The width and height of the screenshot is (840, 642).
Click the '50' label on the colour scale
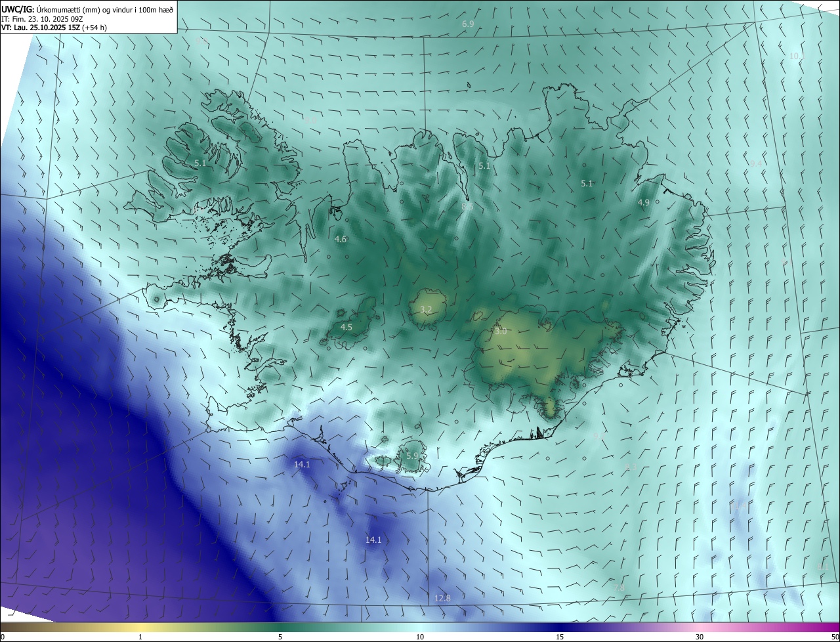(835, 637)
